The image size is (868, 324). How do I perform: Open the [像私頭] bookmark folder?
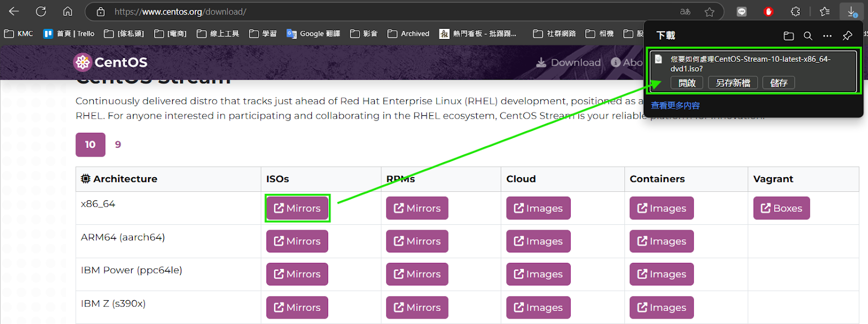[124, 34]
